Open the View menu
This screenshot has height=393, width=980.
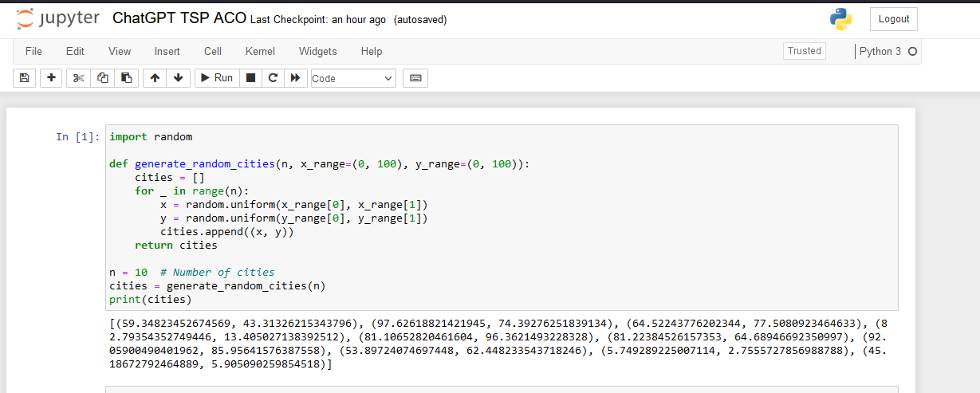pos(120,51)
